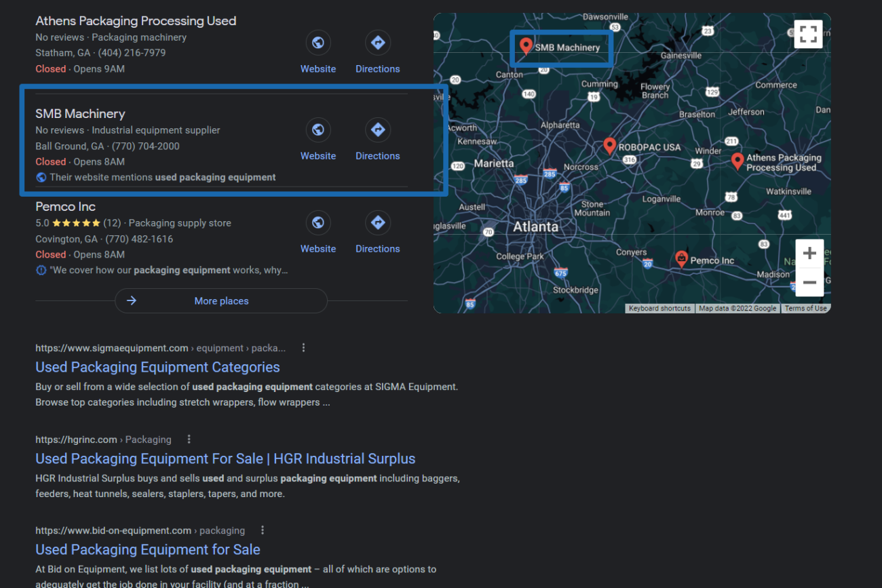882x588 pixels.
Task: Open HGR Industrial Surplus search result
Action: pos(225,458)
